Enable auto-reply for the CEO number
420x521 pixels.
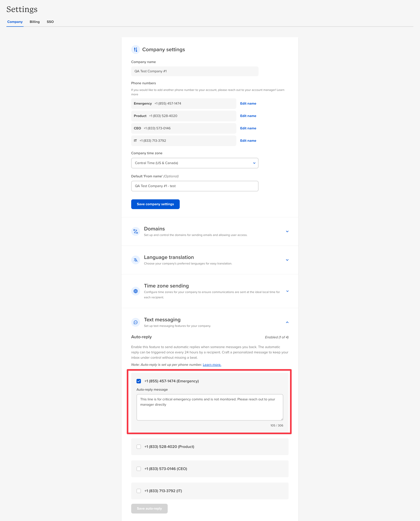[139, 469]
